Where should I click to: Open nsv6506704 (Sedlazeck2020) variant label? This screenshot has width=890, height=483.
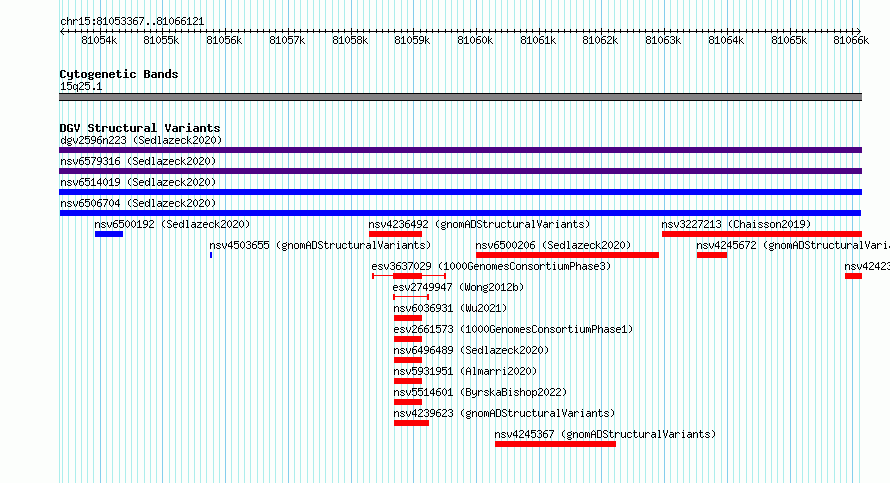138,203
